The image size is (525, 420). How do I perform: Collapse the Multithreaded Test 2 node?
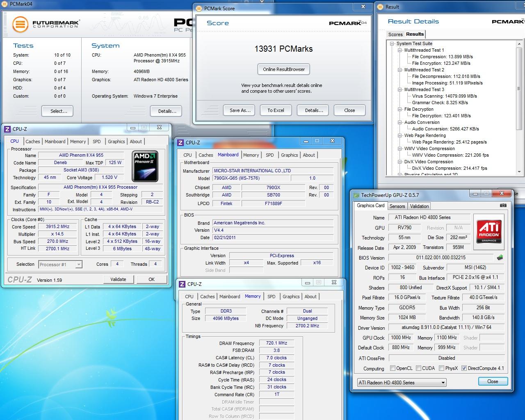point(400,70)
